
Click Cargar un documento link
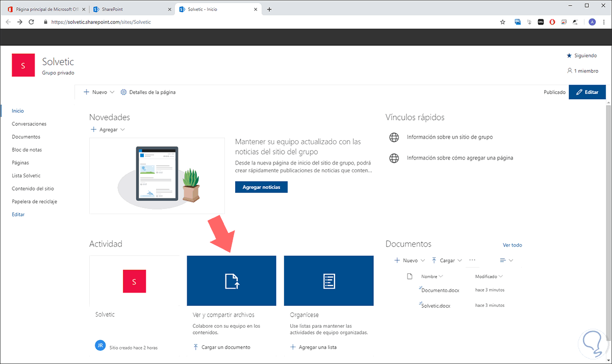click(221, 347)
